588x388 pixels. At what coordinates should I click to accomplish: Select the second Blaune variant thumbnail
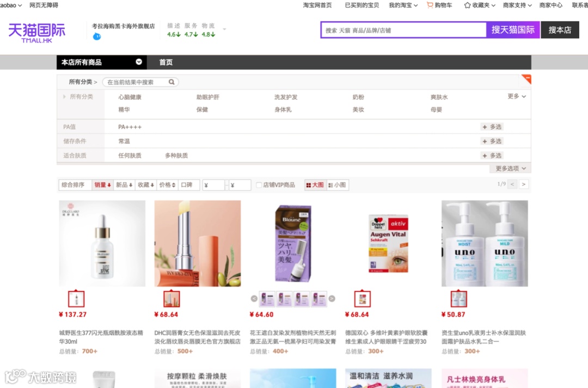pos(284,299)
